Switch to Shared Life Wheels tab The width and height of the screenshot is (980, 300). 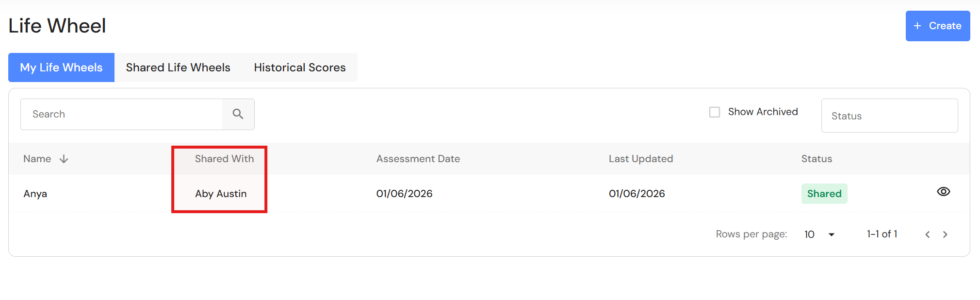[178, 67]
